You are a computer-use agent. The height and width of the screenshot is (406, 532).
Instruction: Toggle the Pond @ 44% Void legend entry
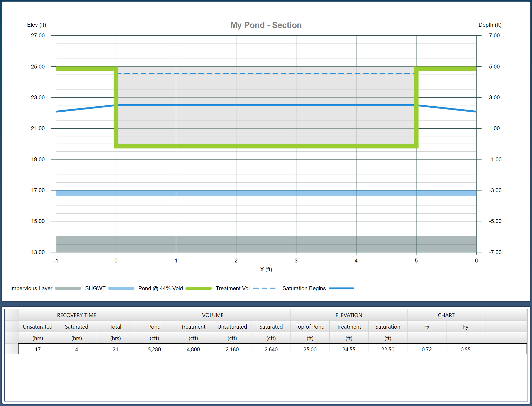[160, 288]
